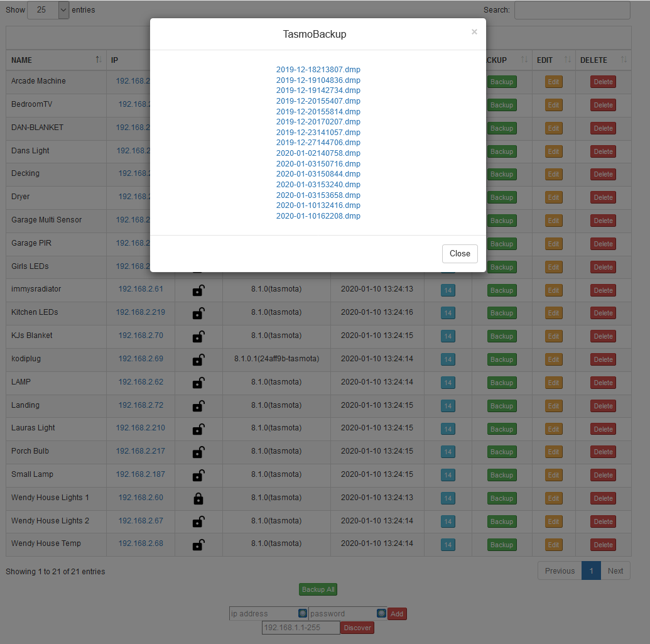Open IP link 192.168.2.61
Viewport: 650px width, 644px height.
[141, 289]
